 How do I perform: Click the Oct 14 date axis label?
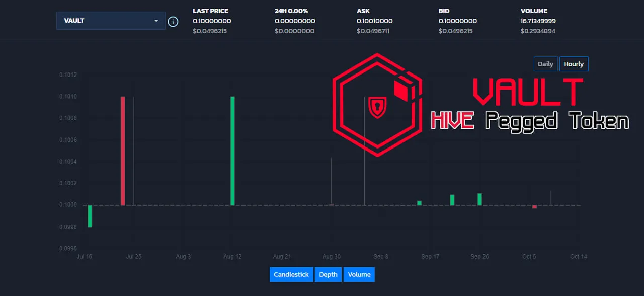coord(579,257)
